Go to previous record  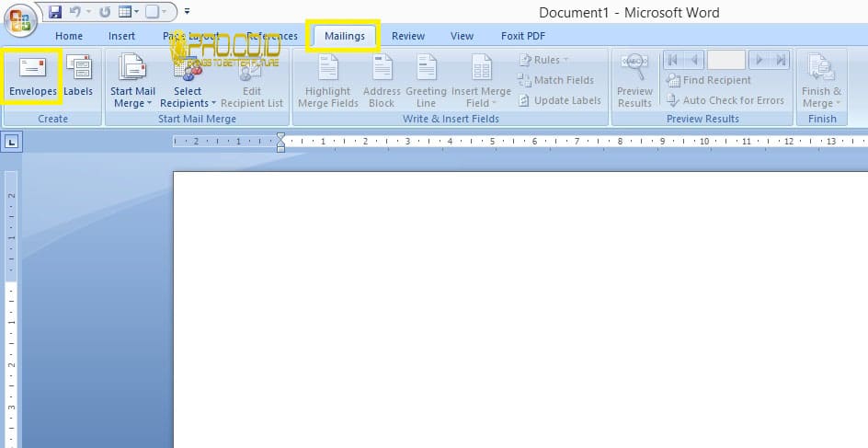pos(693,60)
